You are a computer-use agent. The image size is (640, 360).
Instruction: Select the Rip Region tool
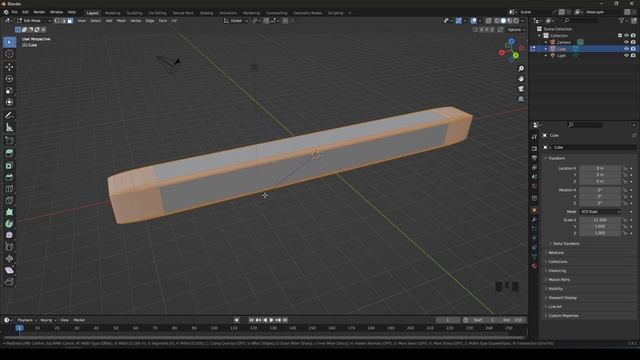[9, 282]
